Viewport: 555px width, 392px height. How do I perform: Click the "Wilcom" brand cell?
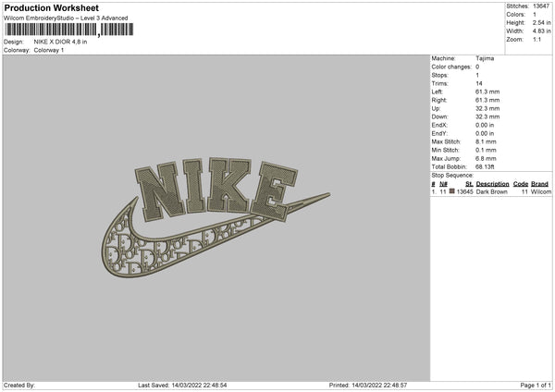pyautogui.click(x=541, y=191)
